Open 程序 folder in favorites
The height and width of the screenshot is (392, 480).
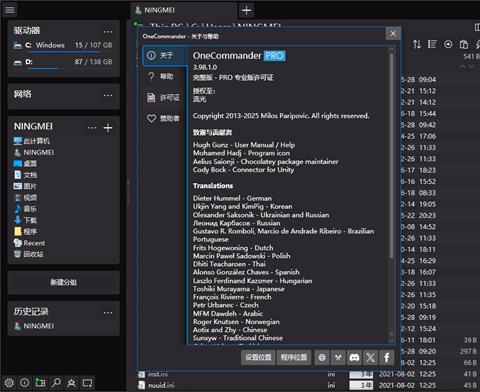click(x=25, y=232)
